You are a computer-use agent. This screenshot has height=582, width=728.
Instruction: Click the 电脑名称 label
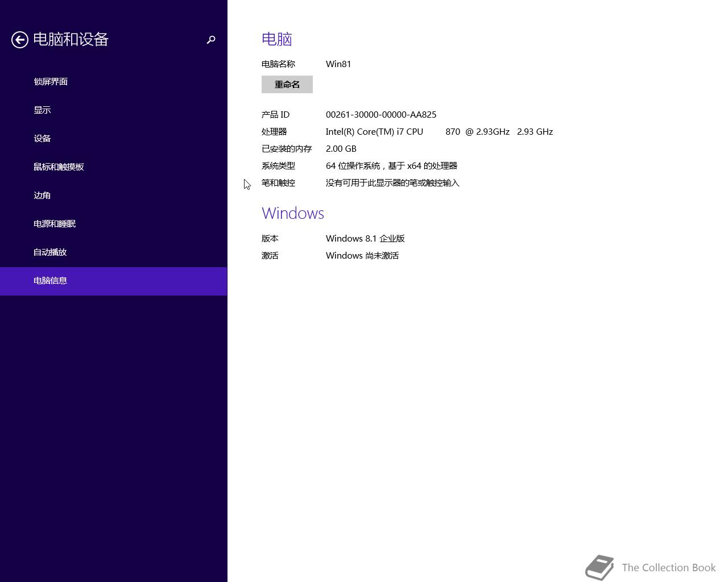[278, 64]
